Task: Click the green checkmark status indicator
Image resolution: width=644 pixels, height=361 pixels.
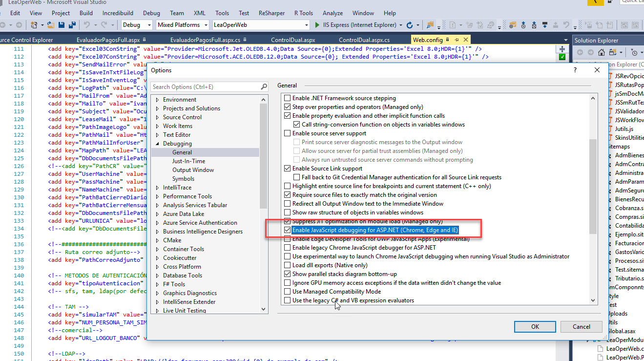Action: [562, 57]
